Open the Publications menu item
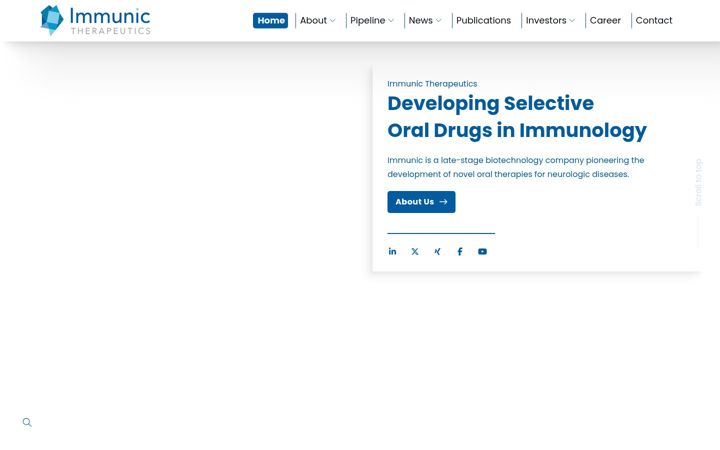Viewport: 720px width, 450px height. pyautogui.click(x=484, y=21)
